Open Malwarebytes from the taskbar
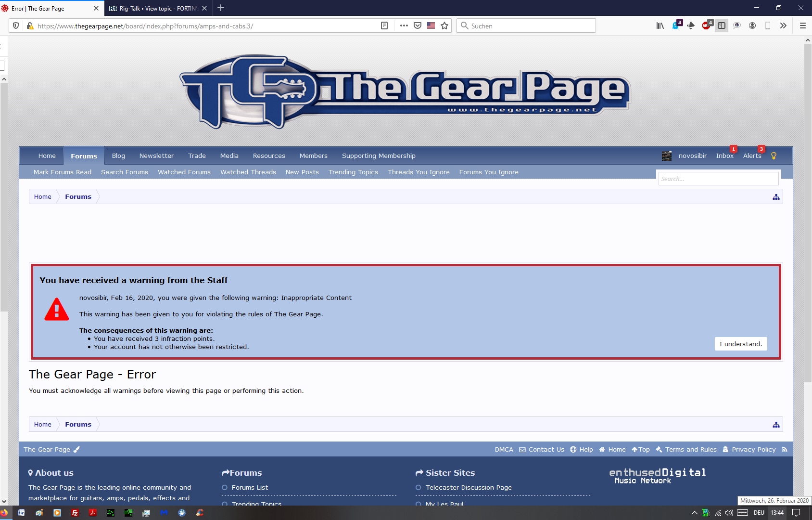 [x=164, y=513]
